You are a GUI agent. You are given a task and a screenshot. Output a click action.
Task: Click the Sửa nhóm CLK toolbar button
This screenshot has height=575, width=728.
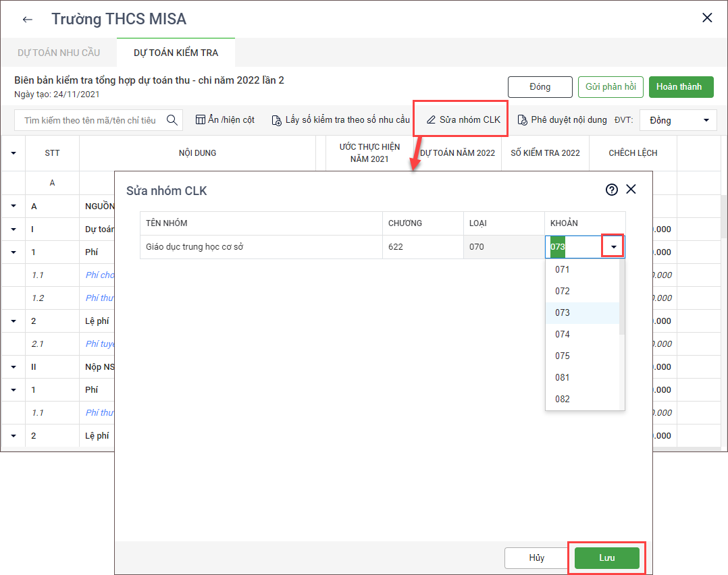coord(463,120)
